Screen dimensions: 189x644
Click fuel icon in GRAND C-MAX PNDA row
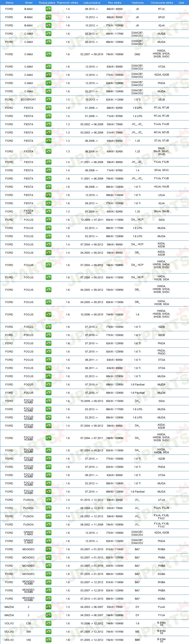[x=48, y=541]
